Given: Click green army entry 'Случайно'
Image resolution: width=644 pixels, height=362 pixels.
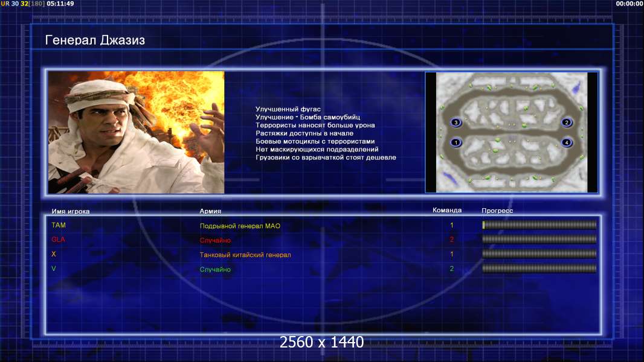Looking at the screenshot, I should click(215, 269).
